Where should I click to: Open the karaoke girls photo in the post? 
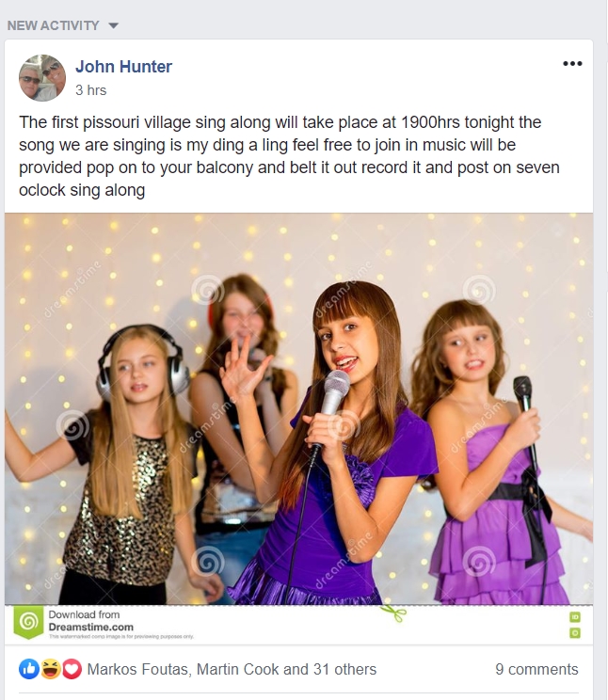point(299,409)
